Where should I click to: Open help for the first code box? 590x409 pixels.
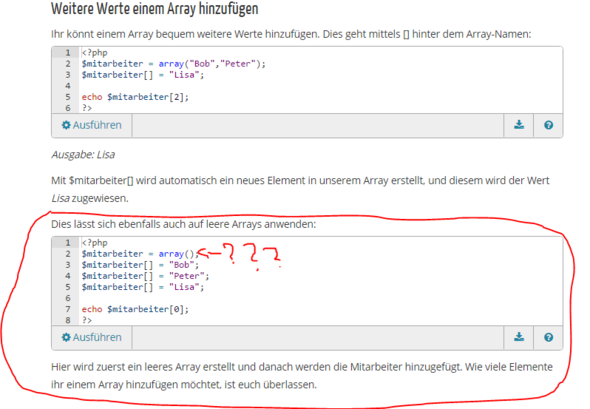(548, 125)
